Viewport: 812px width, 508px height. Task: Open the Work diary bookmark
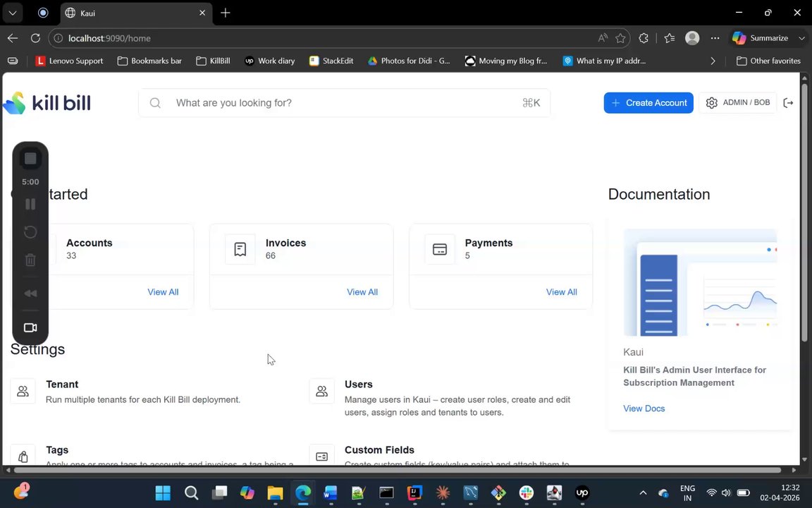point(269,61)
